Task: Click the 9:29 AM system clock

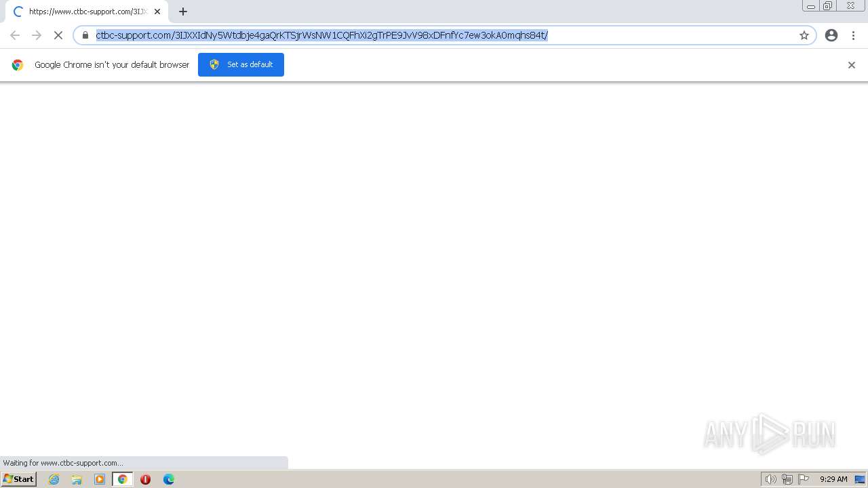Action: (833, 479)
